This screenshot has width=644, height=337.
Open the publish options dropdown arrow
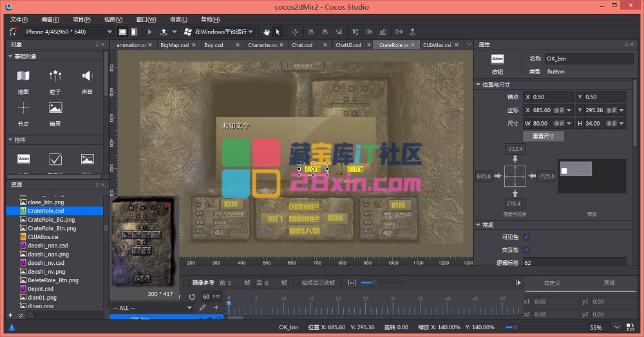[175, 32]
